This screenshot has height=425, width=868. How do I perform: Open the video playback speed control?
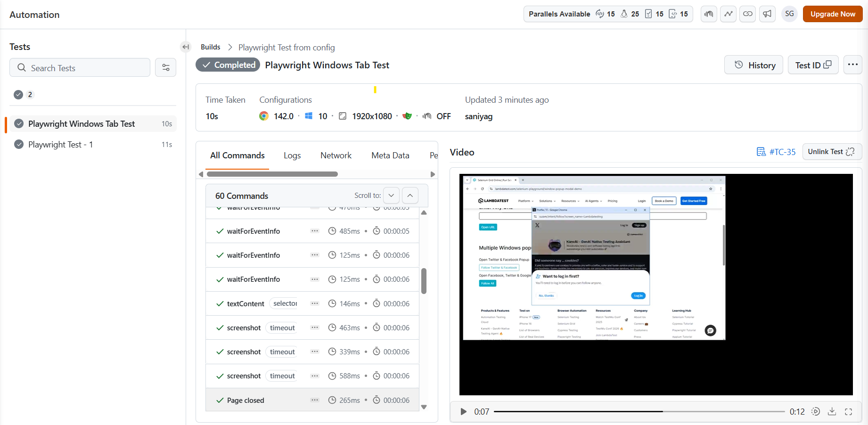(816, 411)
